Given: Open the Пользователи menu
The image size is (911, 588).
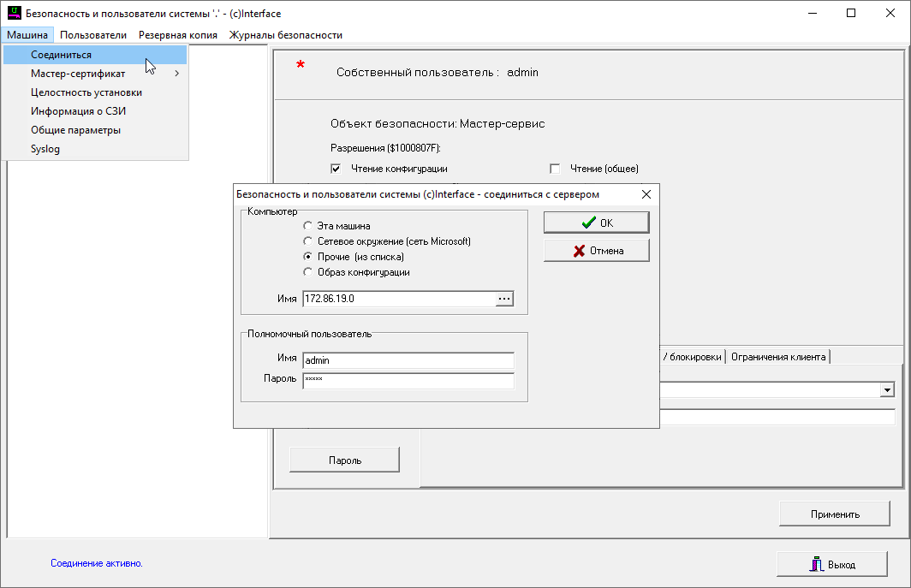Looking at the screenshot, I should click(93, 35).
